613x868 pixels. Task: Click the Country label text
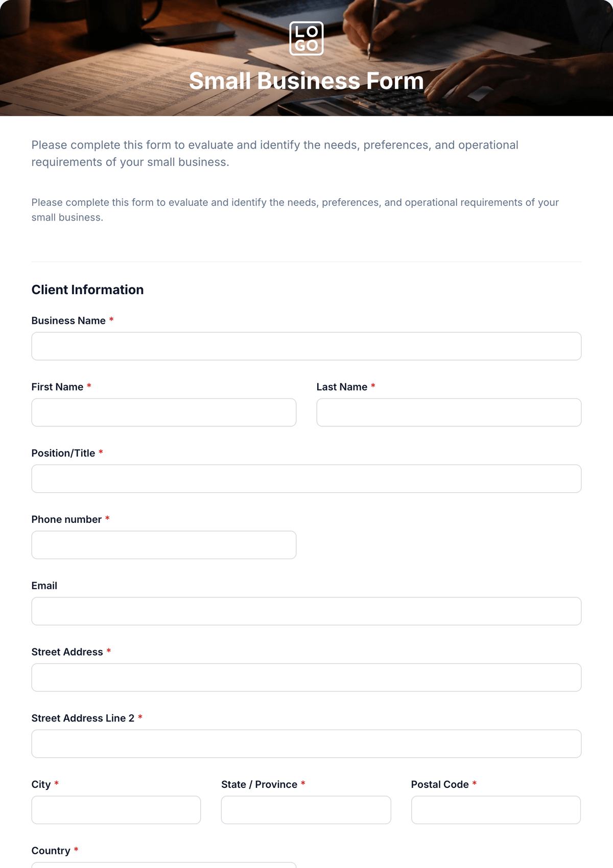[51, 851]
